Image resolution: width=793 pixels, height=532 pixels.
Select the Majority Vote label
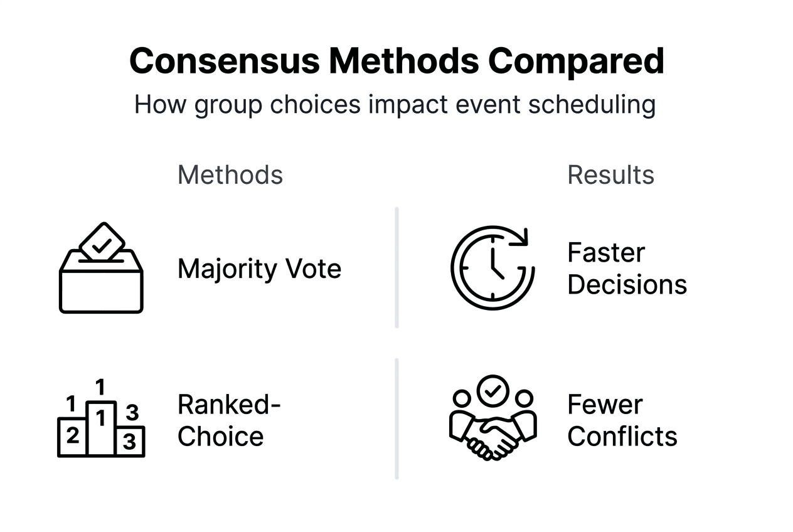click(x=259, y=269)
